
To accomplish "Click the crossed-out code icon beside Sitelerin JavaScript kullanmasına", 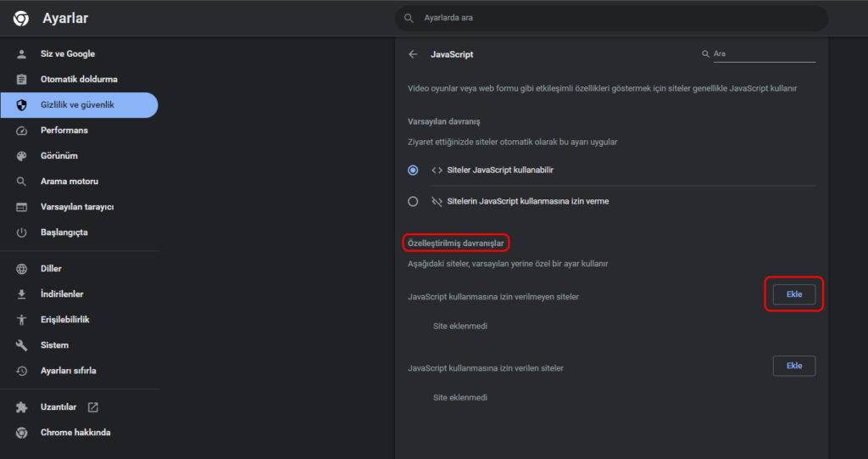I will [x=437, y=201].
